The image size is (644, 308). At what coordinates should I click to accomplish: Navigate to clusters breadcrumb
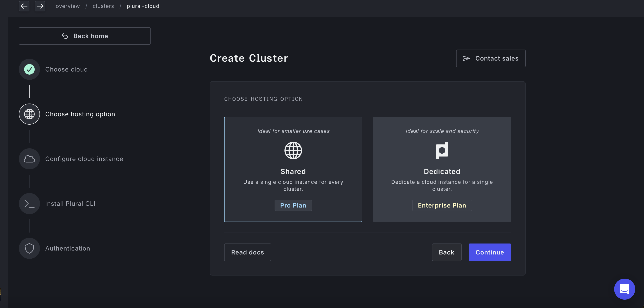[103, 6]
